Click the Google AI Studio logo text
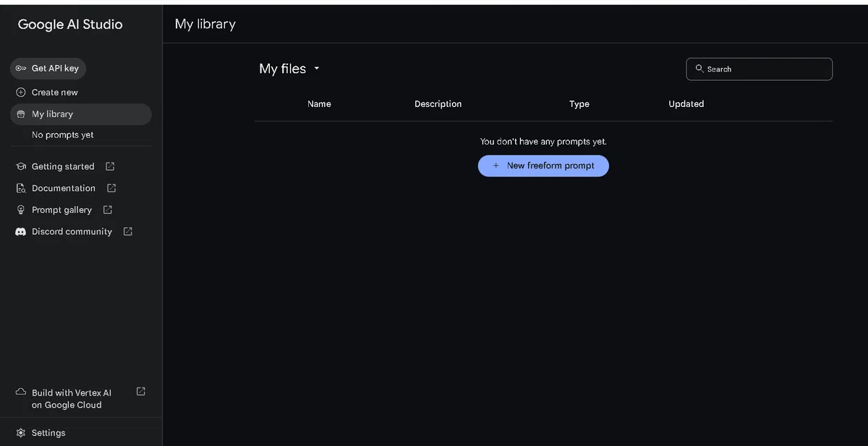This screenshot has width=868, height=446. coord(70,25)
